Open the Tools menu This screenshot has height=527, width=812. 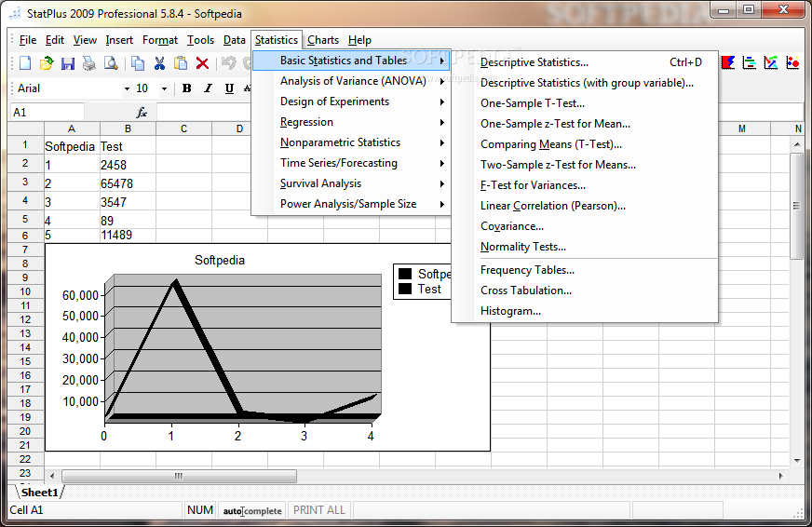coord(200,40)
